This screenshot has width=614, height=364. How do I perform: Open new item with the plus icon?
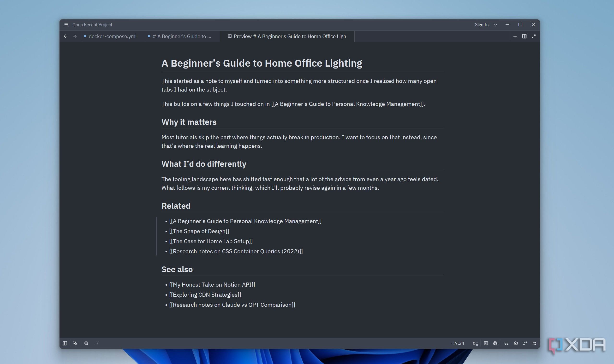point(515,36)
